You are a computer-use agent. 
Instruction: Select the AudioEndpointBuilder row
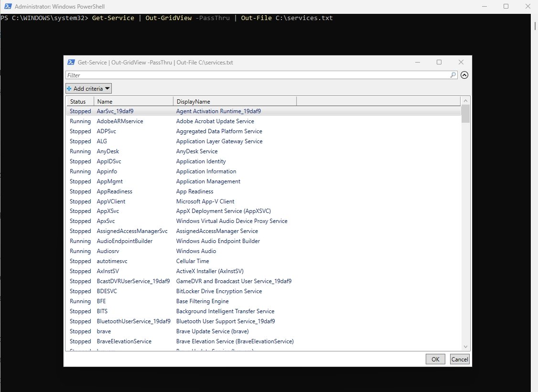[263, 241]
